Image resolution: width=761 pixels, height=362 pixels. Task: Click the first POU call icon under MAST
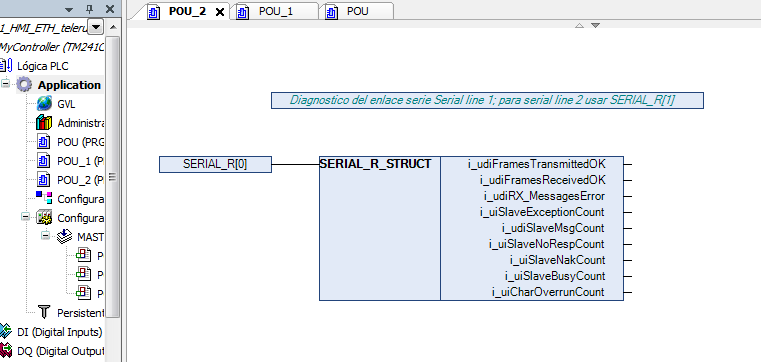click(x=84, y=255)
